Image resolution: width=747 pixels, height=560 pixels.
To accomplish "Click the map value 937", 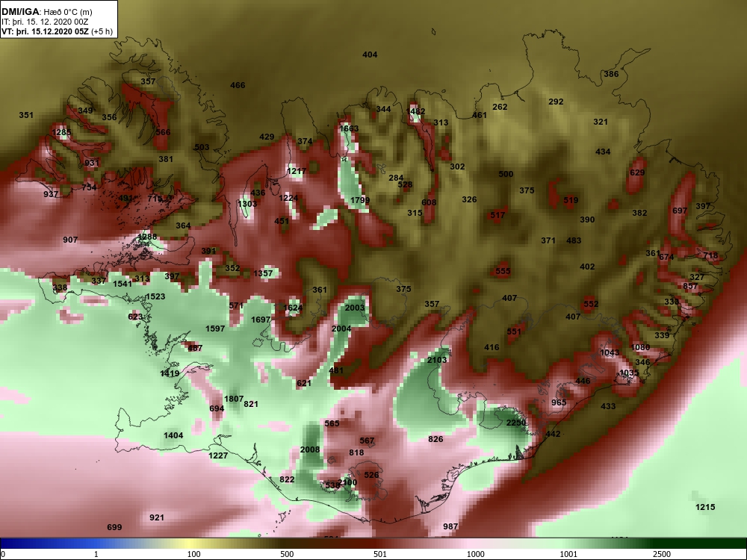I will pos(51,194).
